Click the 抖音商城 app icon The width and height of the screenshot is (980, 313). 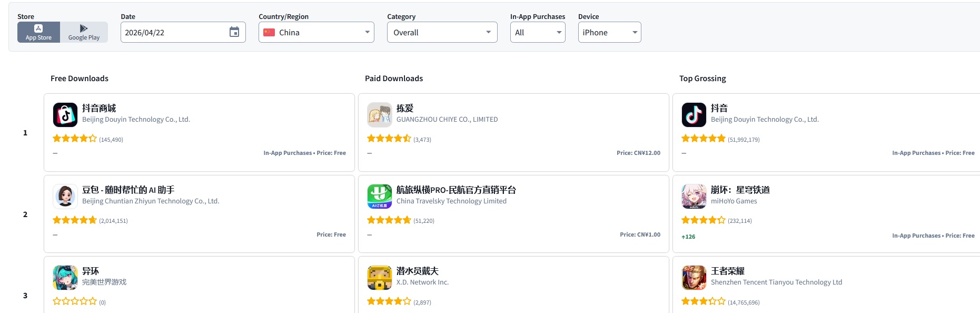tap(65, 115)
